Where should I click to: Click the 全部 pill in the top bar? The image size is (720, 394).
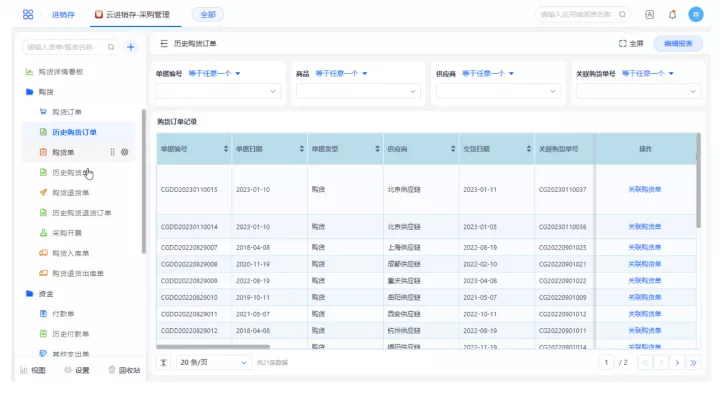208,15
